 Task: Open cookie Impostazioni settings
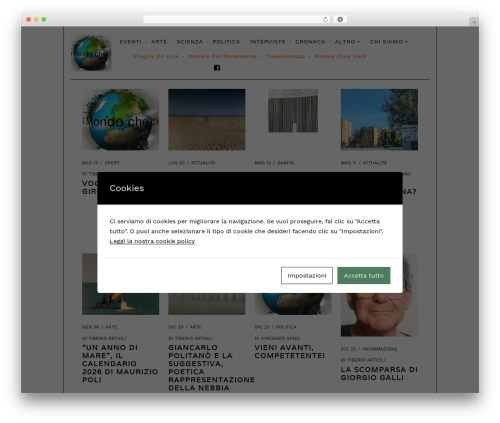(x=307, y=276)
